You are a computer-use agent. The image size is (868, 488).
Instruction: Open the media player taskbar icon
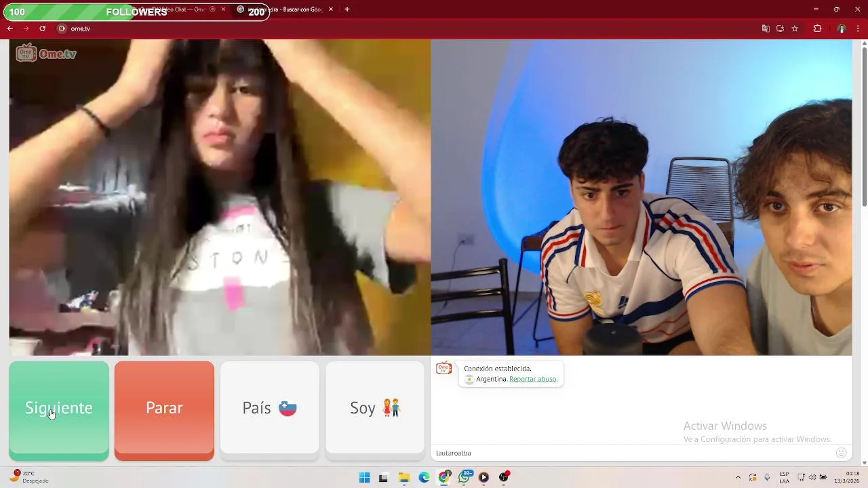[x=484, y=477]
